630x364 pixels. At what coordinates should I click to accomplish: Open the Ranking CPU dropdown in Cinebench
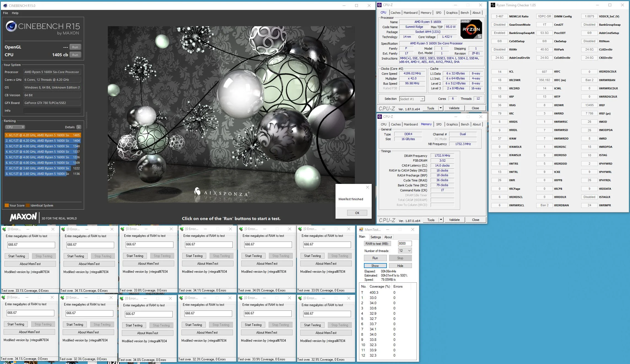15,127
